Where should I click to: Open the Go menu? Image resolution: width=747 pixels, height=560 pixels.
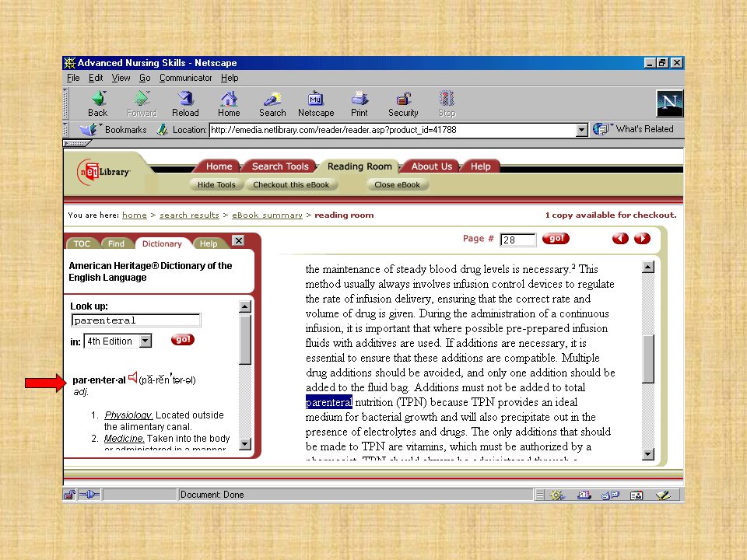145,78
